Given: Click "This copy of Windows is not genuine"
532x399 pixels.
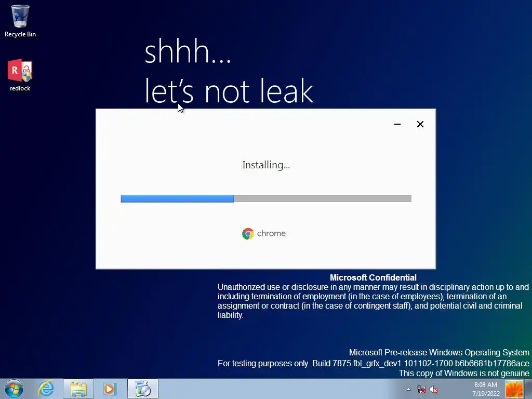Looking at the screenshot, I should (x=464, y=373).
